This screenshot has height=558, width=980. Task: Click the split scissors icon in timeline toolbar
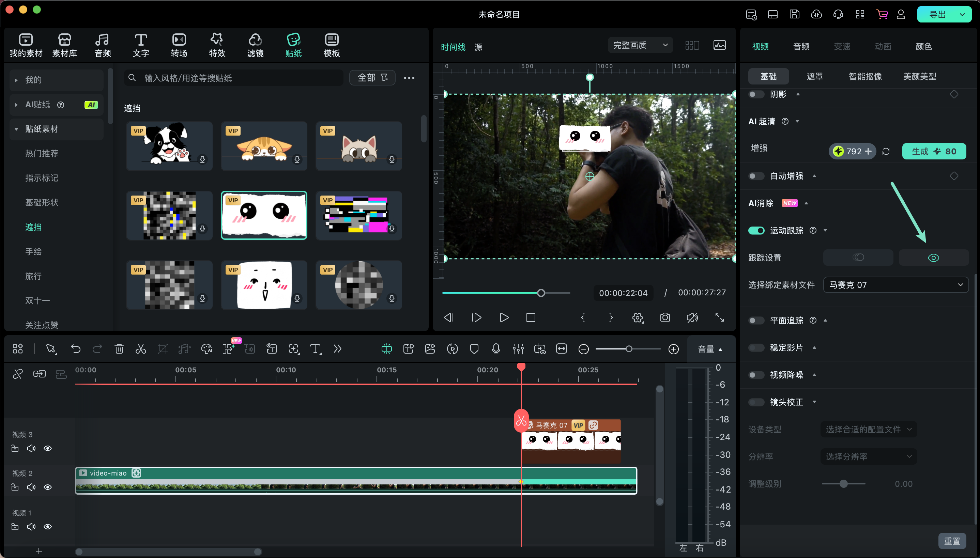[141, 349]
